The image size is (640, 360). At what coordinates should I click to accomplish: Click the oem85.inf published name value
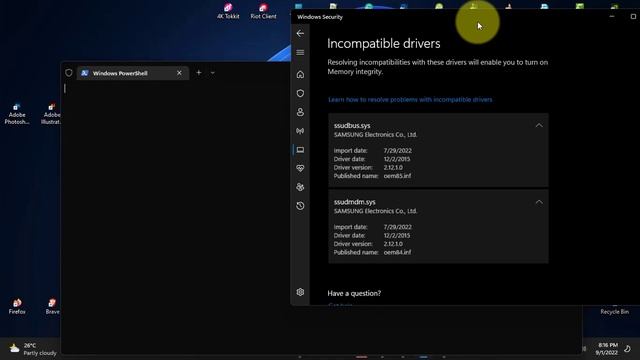click(x=397, y=176)
